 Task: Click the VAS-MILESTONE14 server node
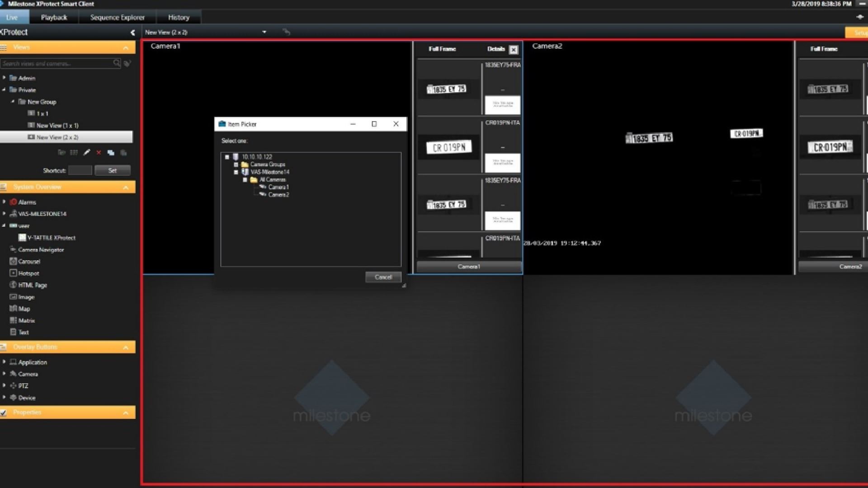[42, 214]
